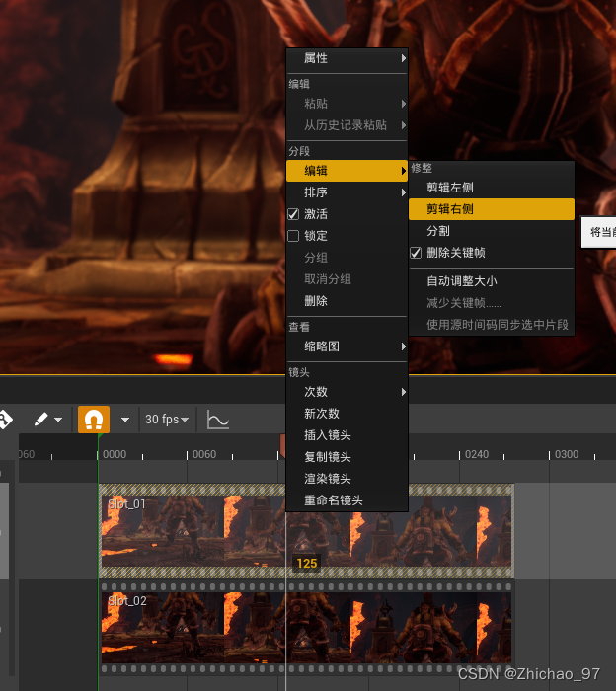Select 自动调整大小
This screenshot has width=616, height=691.
pyautogui.click(x=492, y=281)
